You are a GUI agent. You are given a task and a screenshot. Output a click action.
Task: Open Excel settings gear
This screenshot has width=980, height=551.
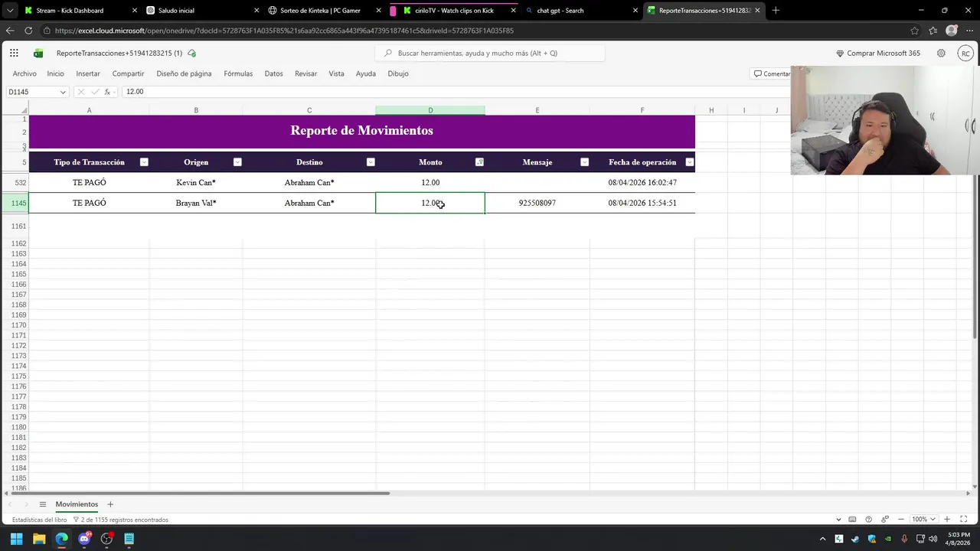(941, 54)
